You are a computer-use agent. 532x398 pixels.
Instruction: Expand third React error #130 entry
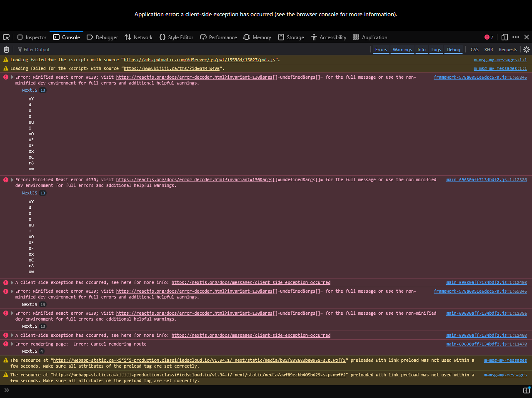click(x=12, y=291)
